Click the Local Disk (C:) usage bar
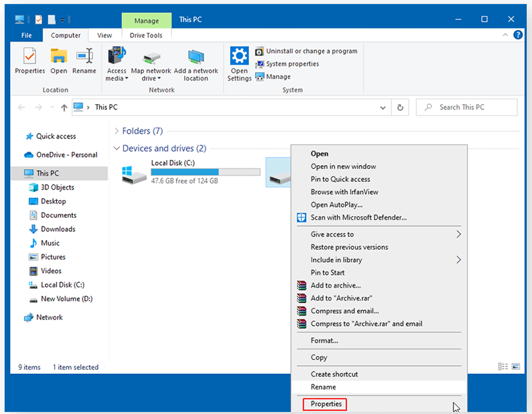Image resolution: width=532 pixels, height=414 pixels. click(205, 172)
